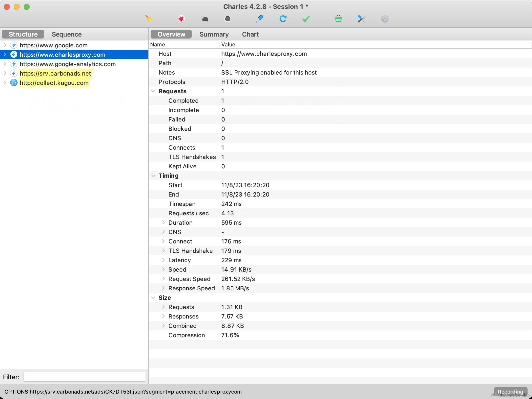Select the Start time 11/8/23 16:20:20
Screen dimensions: 532x399
pos(245,185)
